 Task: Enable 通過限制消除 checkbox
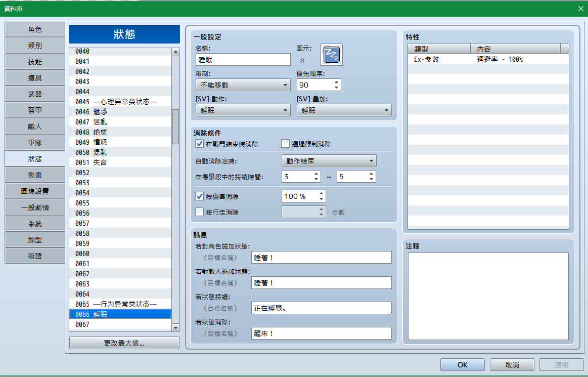tap(285, 144)
